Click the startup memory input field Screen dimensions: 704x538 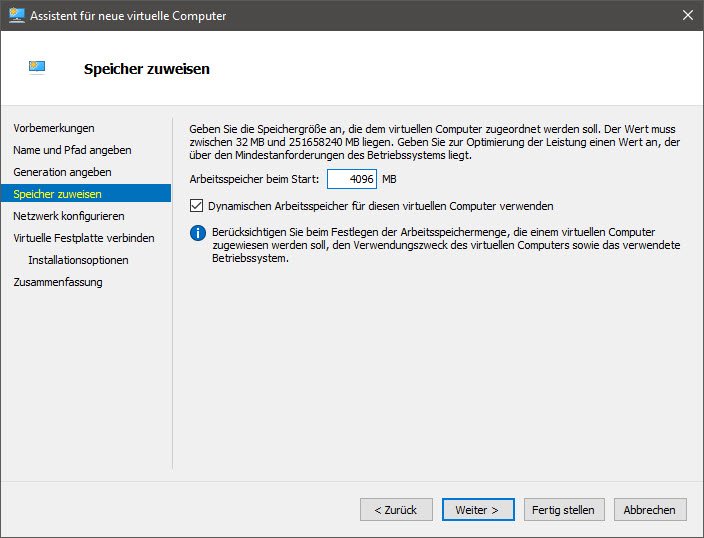pyautogui.click(x=351, y=179)
